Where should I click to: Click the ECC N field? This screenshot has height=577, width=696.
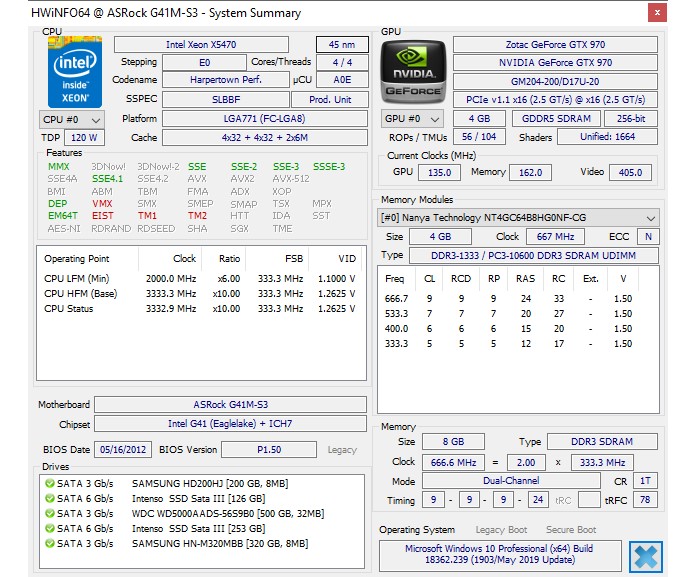649,237
